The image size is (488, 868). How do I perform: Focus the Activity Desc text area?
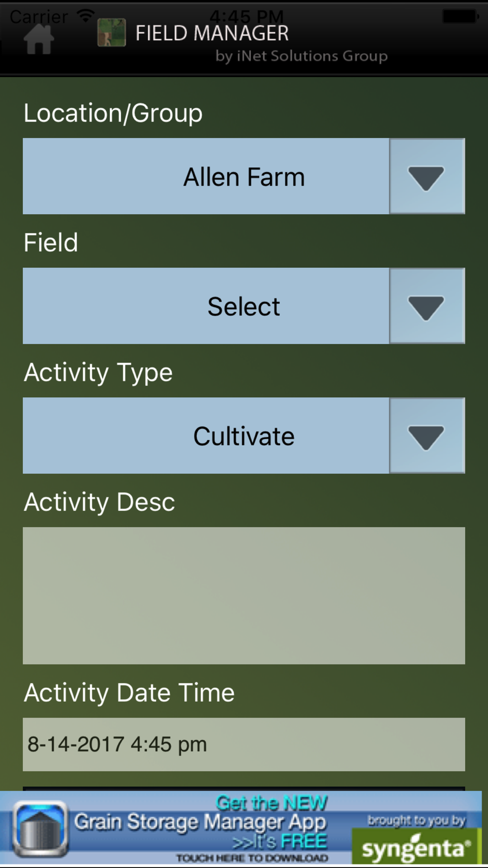[244, 596]
